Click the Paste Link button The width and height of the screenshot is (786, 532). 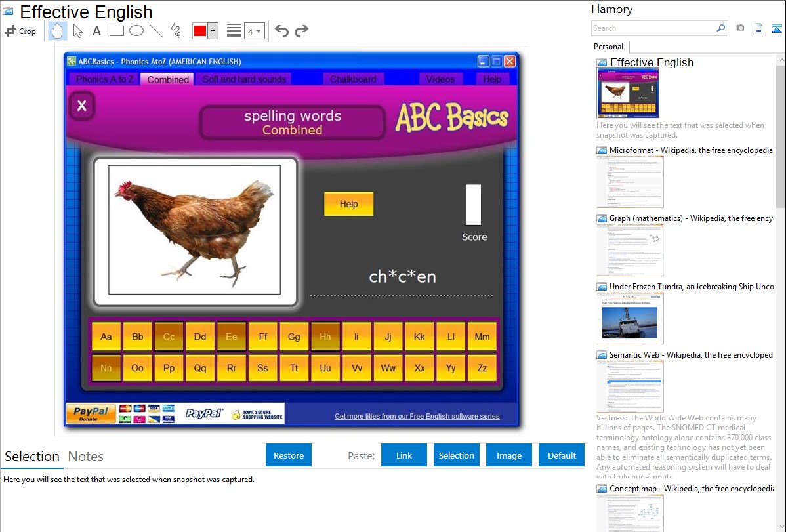point(404,455)
